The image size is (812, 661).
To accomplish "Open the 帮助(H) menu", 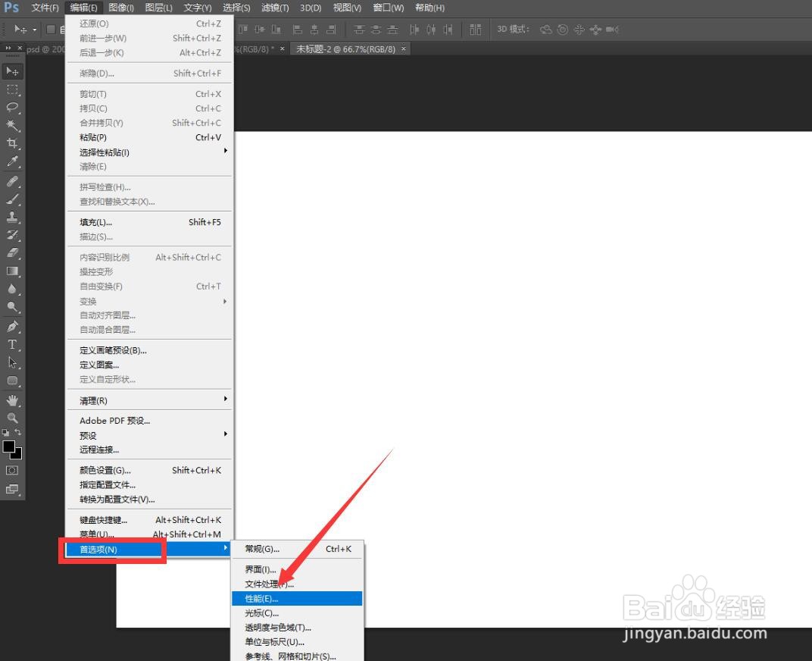I will [x=429, y=8].
